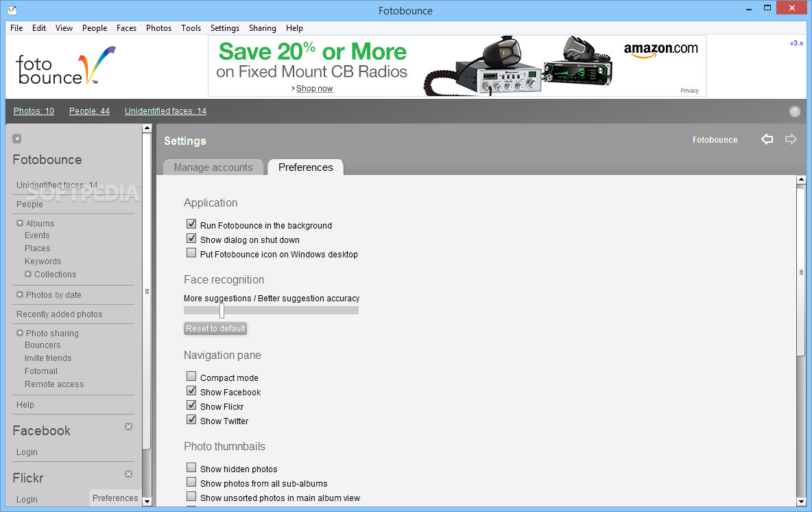Open Help in the sidebar
Image resolution: width=812 pixels, height=512 pixels.
25,405
